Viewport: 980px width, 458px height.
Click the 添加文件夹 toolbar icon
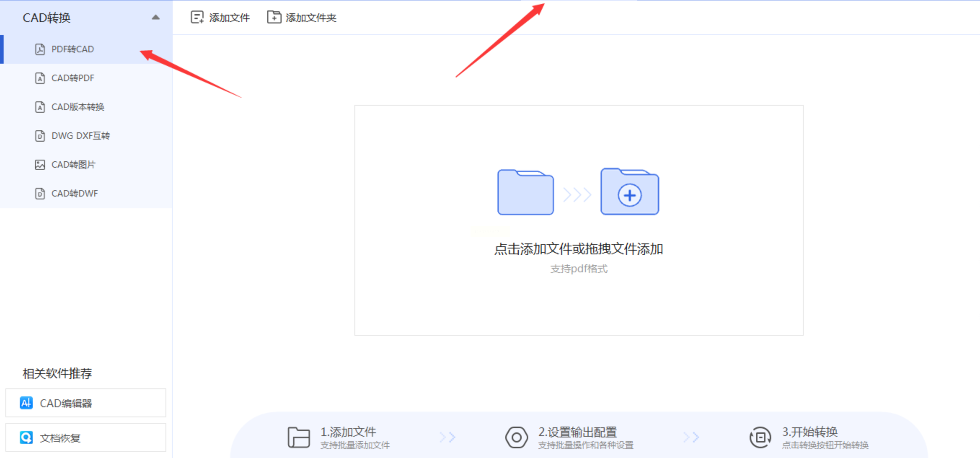pos(274,17)
